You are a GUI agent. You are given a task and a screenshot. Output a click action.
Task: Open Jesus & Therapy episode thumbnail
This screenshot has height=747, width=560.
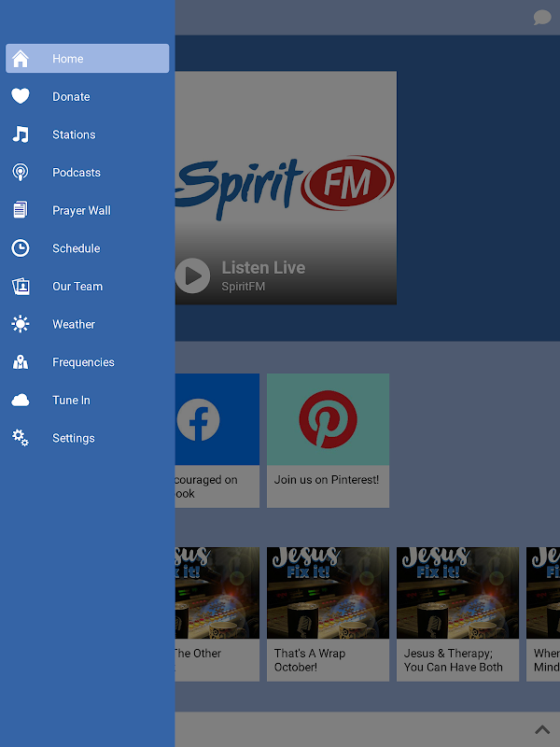(x=457, y=593)
